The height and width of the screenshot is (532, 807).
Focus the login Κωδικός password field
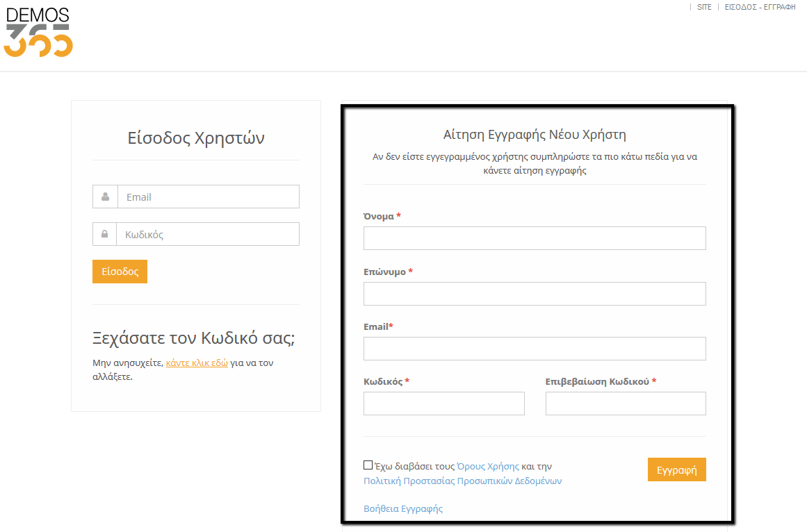click(x=207, y=234)
